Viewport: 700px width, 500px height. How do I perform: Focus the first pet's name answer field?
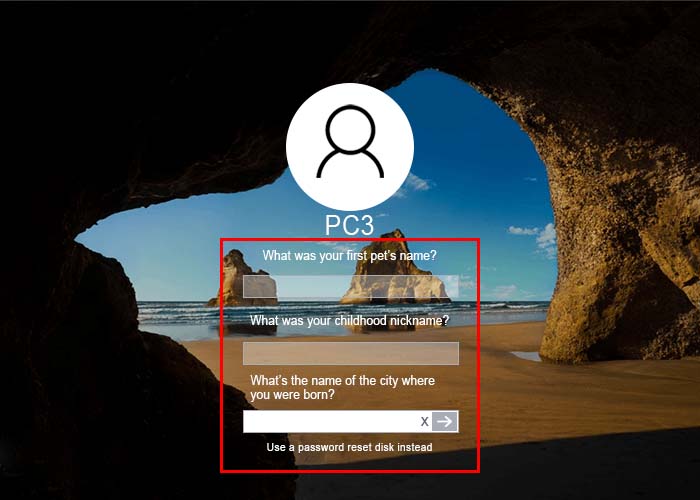click(x=350, y=287)
